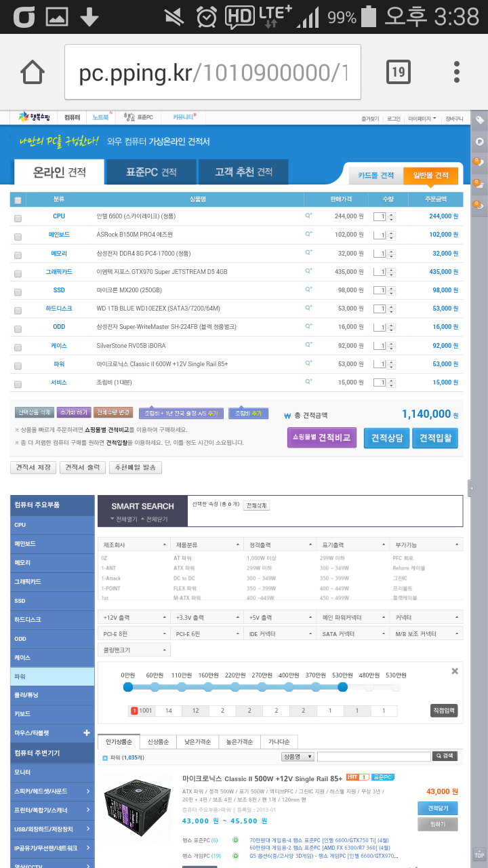This screenshot has height=868, width=488.
Task: Click the magnifier icon on 메인보드 row
Action: tap(309, 234)
